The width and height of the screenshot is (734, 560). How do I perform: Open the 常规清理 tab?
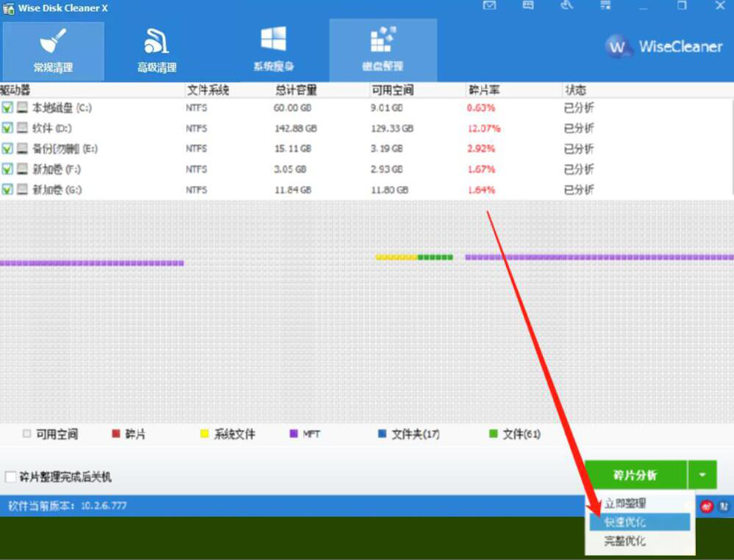pyautogui.click(x=53, y=51)
